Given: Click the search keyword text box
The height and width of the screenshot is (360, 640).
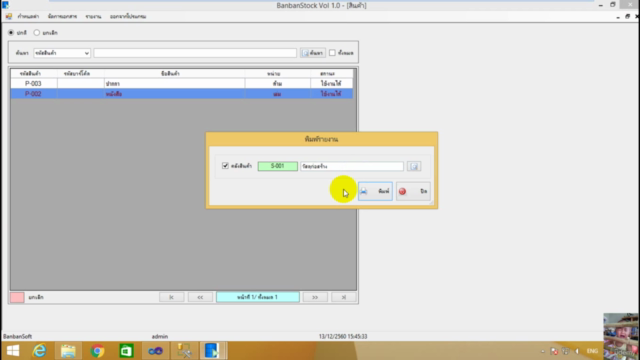Looking at the screenshot, I should [195, 53].
